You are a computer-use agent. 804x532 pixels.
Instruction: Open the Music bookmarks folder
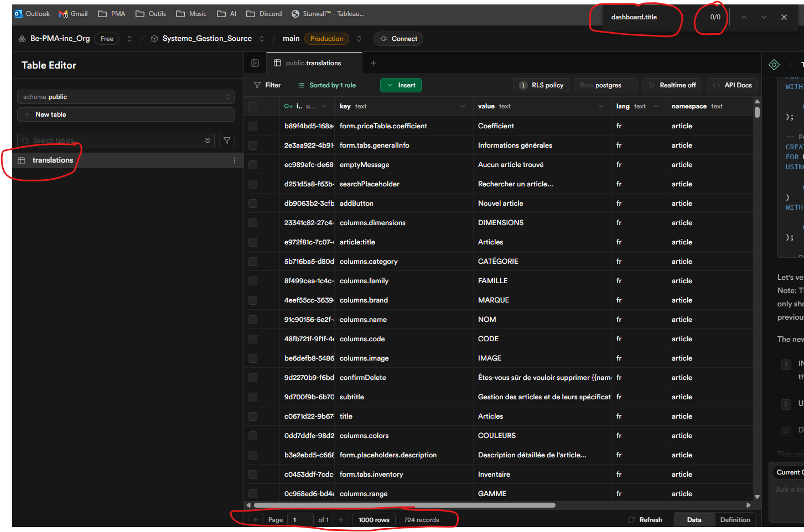191,14
